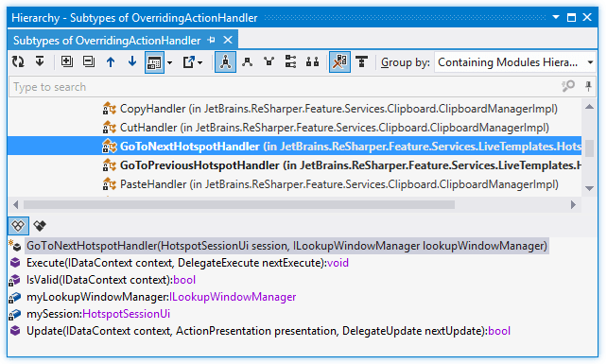Image resolution: width=607 pixels, height=364 pixels.
Task: Click the two-figures icon in the toolbar
Action: (x=312, y=62)
